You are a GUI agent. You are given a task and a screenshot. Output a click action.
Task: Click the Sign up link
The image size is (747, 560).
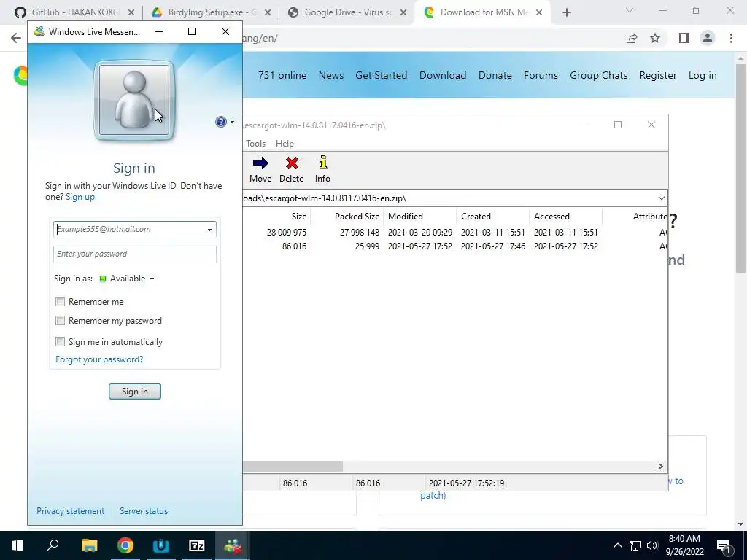click(x=81, y=197)
